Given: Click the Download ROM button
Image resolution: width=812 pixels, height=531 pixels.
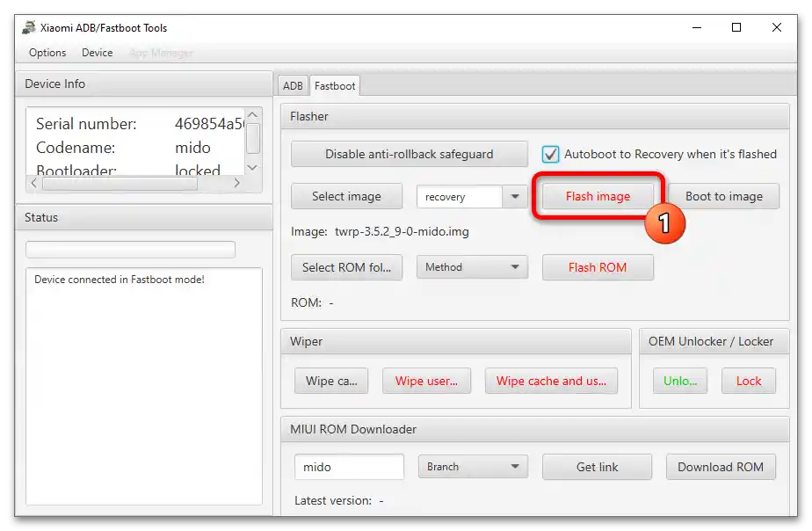Looking at the screenshot, I should (721, 467).
